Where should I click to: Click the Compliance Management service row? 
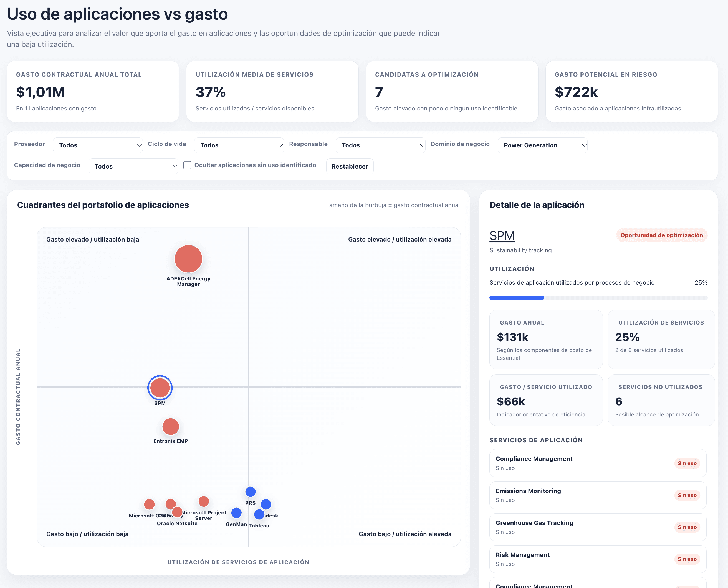598,463
